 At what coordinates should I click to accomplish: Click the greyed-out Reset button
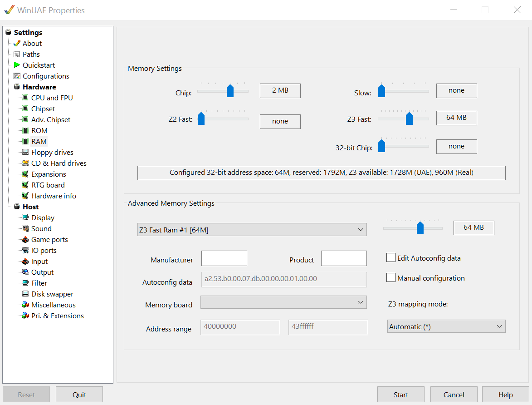(x=26, y=395)
